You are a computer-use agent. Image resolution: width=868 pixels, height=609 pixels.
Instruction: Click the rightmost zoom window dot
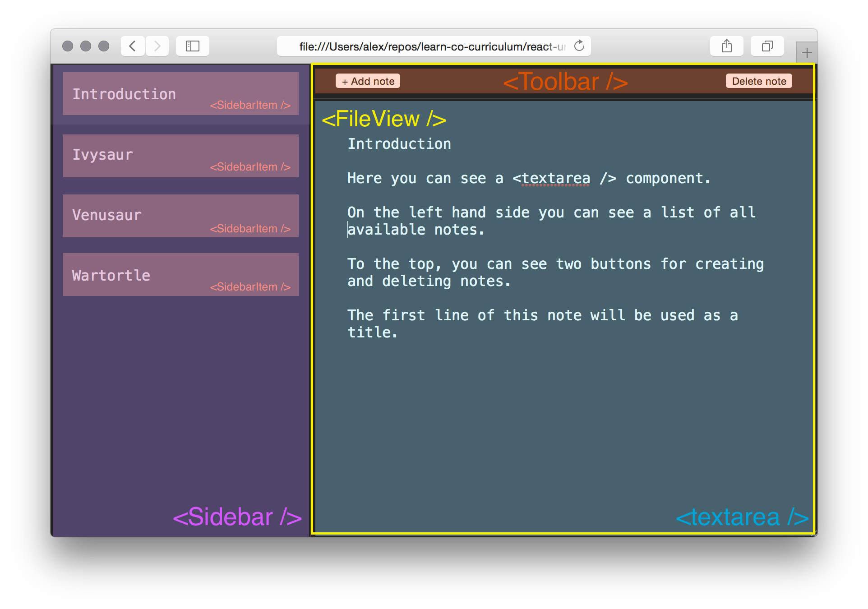point(104,46)
